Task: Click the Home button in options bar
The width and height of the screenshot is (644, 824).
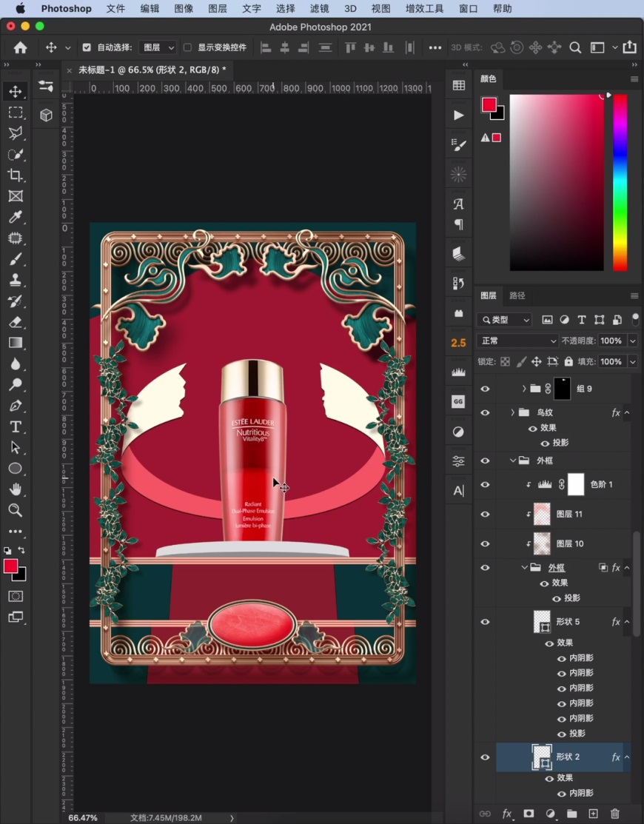Action: [x=21, y=47]
